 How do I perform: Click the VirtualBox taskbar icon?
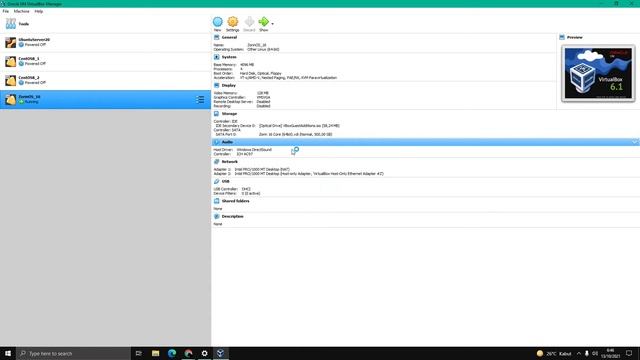click(x=220, y=353)
